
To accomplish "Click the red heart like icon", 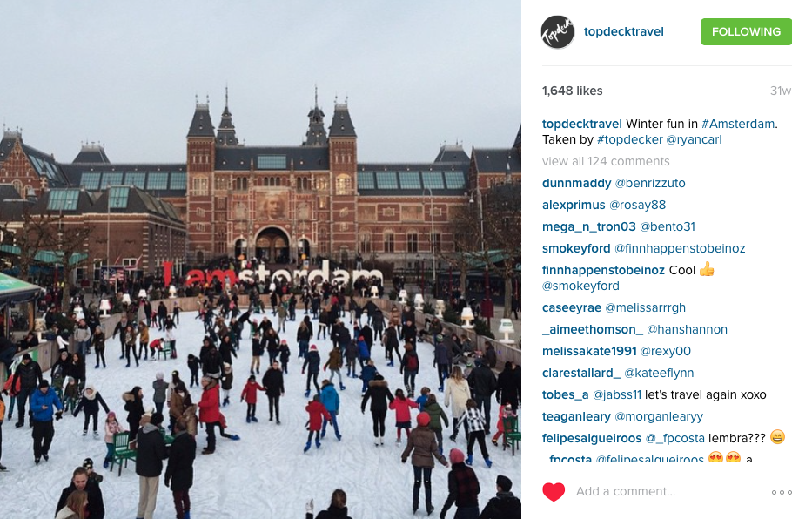I will [553, 491].
